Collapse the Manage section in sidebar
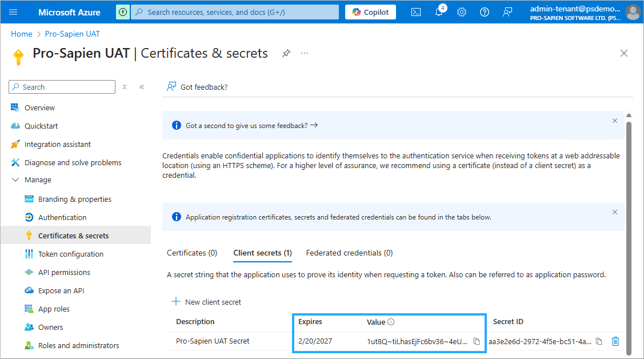 (15, 180)
